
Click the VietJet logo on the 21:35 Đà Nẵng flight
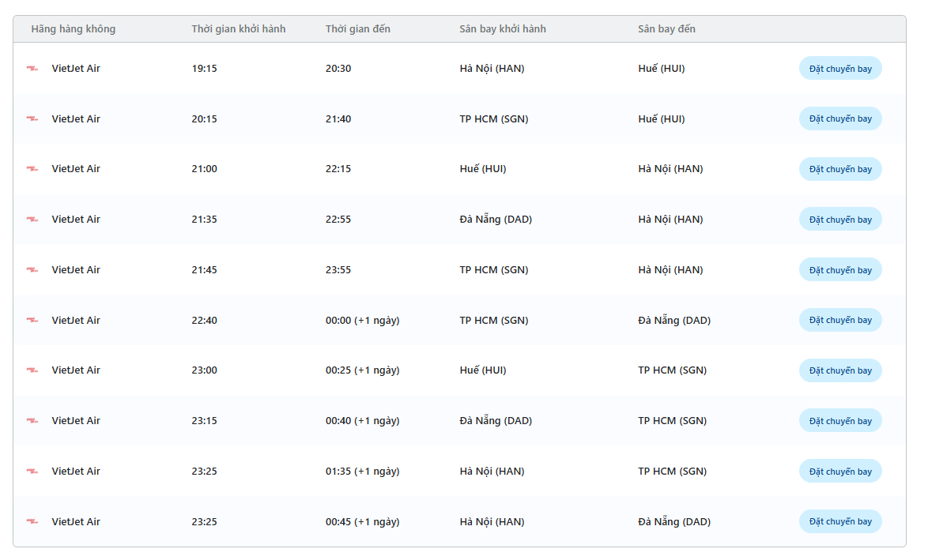point(32,220)
